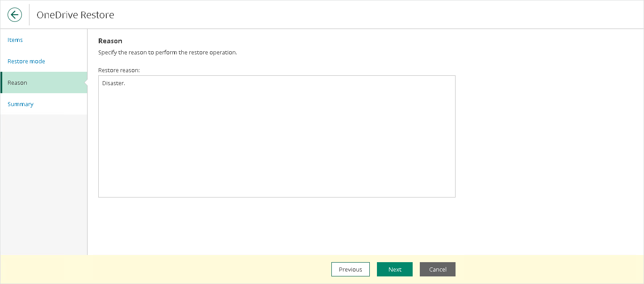Go to the Restore mode step
Image resolution: width=644 pixels, height=284 pixels.
26,62
